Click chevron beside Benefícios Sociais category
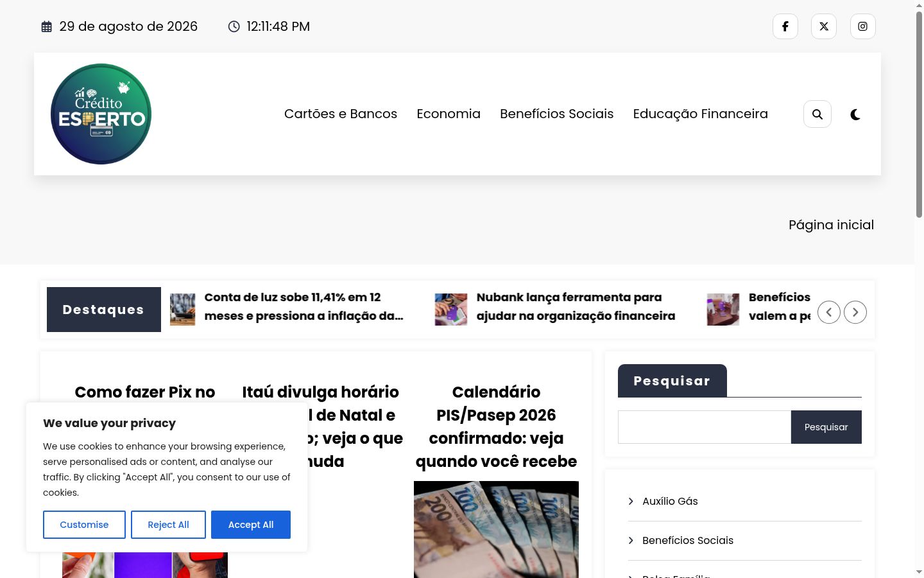The height and width of the screenshot is (578, 924). 631,540
